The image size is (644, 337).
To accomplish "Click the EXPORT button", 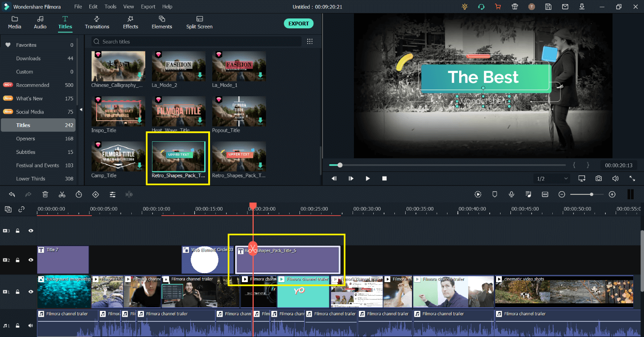I will [299, 23].
